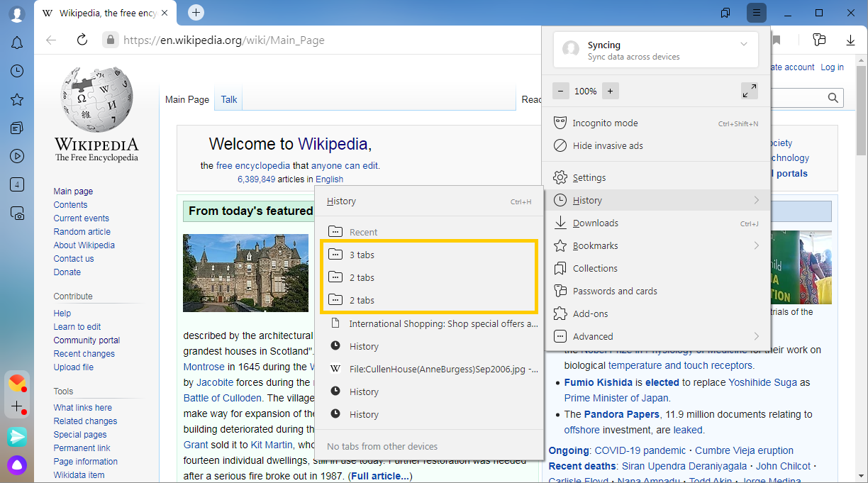This screenshot has height=483, width=868.
Task: Click the tab groups icon in title bar
Action: [x=725, y=13]
